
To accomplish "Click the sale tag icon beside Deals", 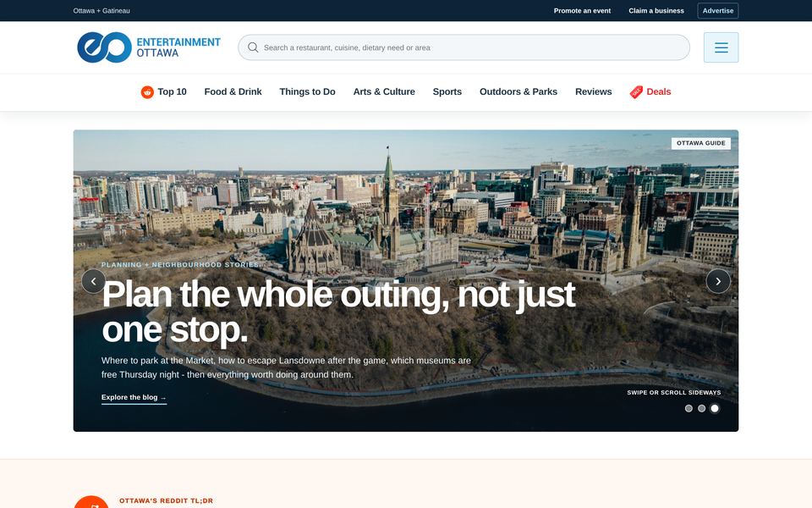I will point(636,92).
